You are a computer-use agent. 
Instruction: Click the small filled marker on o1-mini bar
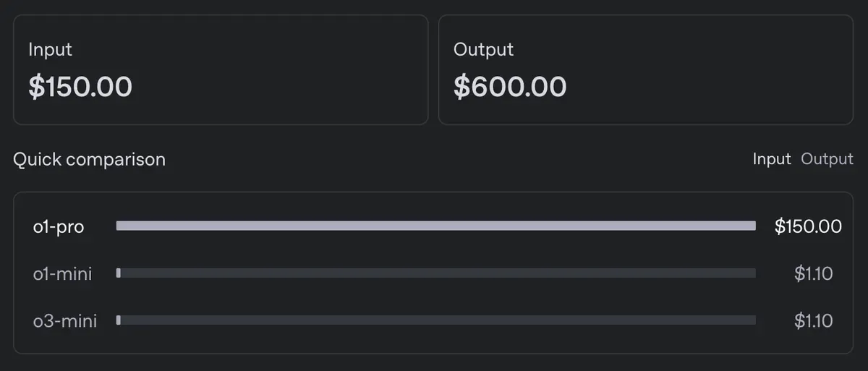click(x=119, y=273)
